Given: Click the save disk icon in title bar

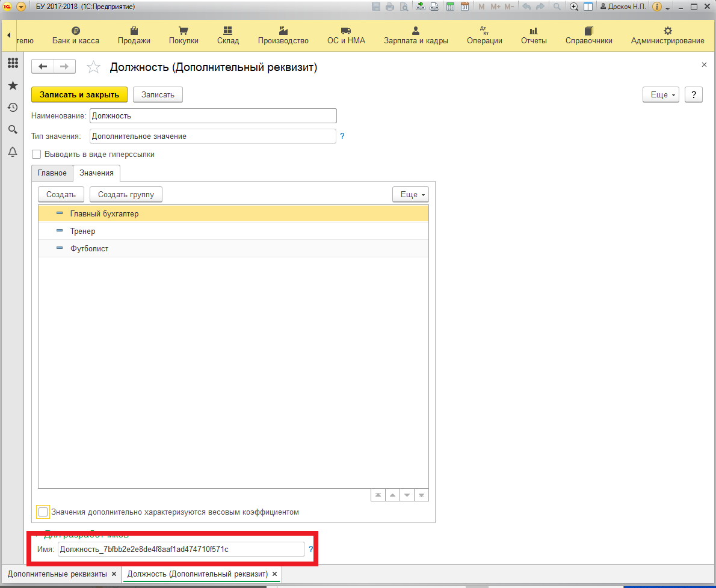Looking at the screenshot, I should [x=376, y=7].
